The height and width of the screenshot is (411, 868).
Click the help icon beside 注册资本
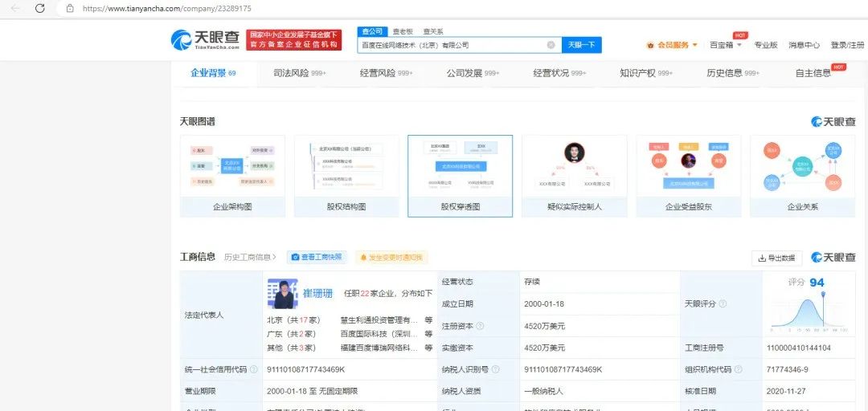coord(479,327)
